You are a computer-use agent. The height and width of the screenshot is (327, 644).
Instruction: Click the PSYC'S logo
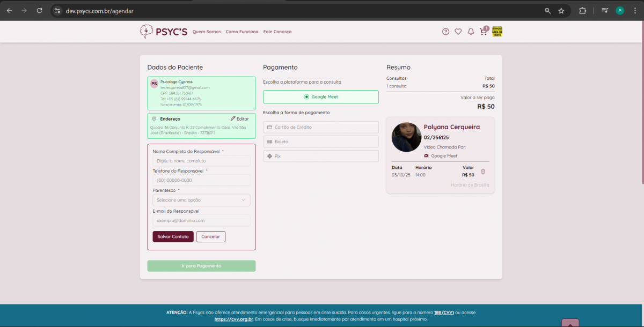coord(163,32)
